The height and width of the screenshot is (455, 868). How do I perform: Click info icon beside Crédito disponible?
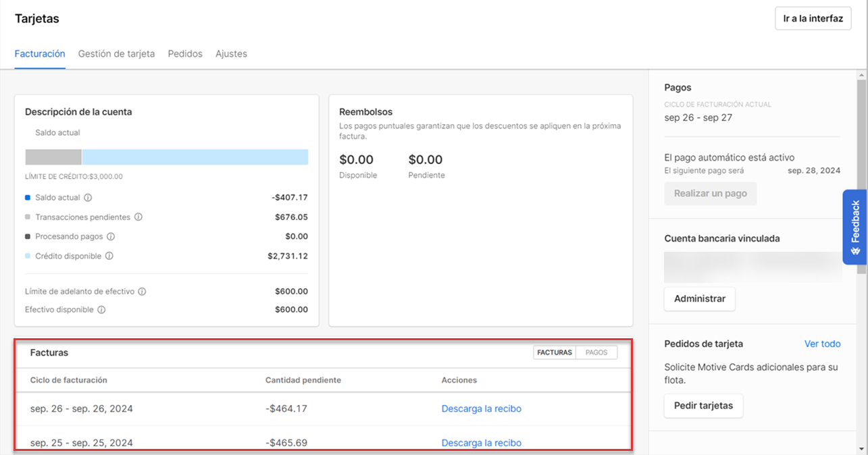[109, 257]
